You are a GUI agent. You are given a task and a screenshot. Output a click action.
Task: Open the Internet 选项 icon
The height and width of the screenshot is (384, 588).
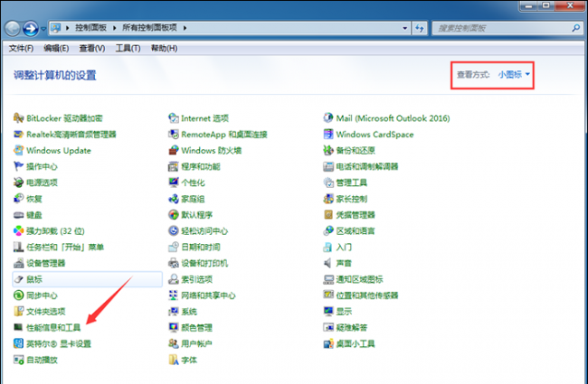click(x=174, y=118)
